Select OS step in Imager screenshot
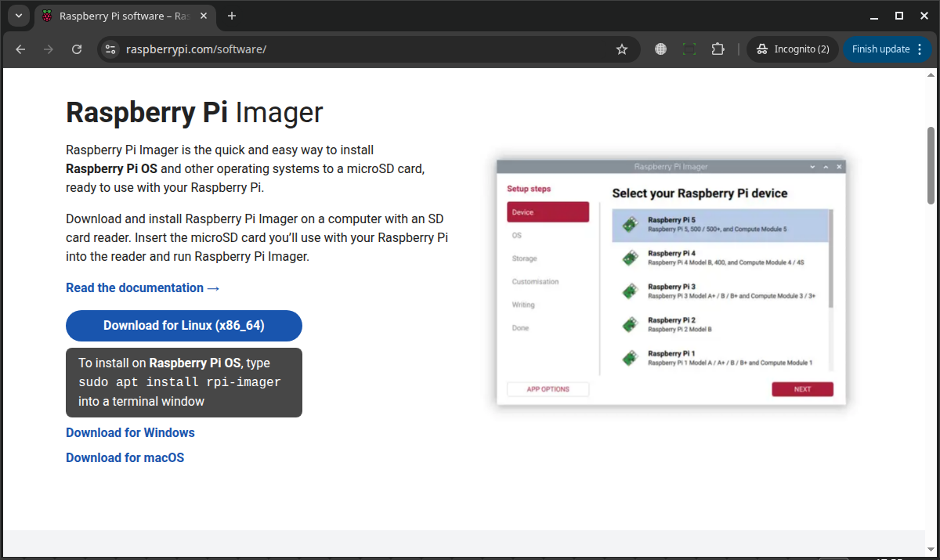Viewport: 940px width, 560px height. pyautogui.click(x=517, y=235)
